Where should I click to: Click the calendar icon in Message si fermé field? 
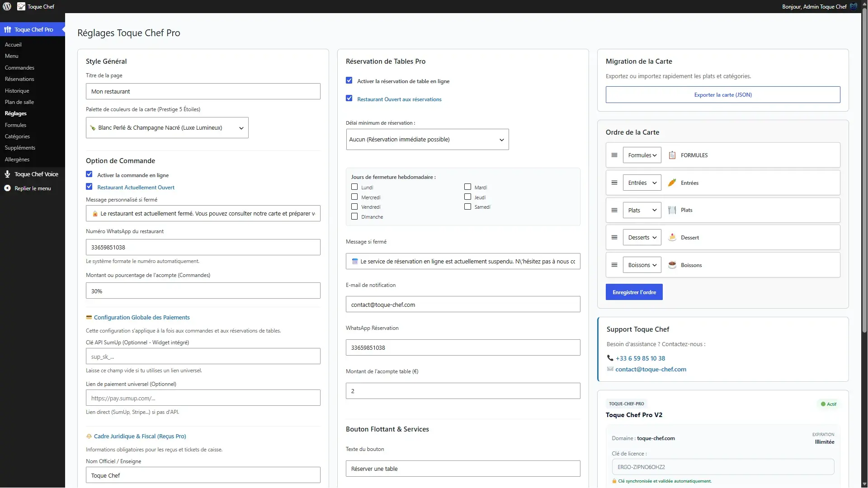[x=355, y=262]
